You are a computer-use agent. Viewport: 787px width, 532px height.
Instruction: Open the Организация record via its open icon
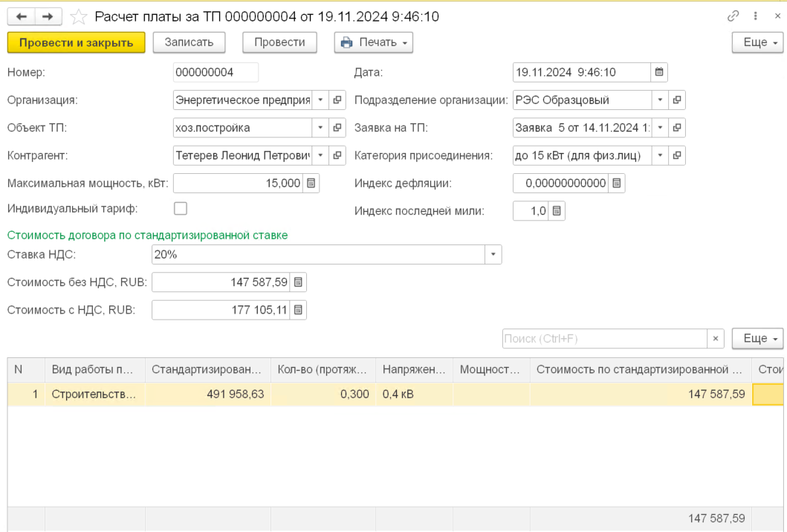tap(337, 100)
